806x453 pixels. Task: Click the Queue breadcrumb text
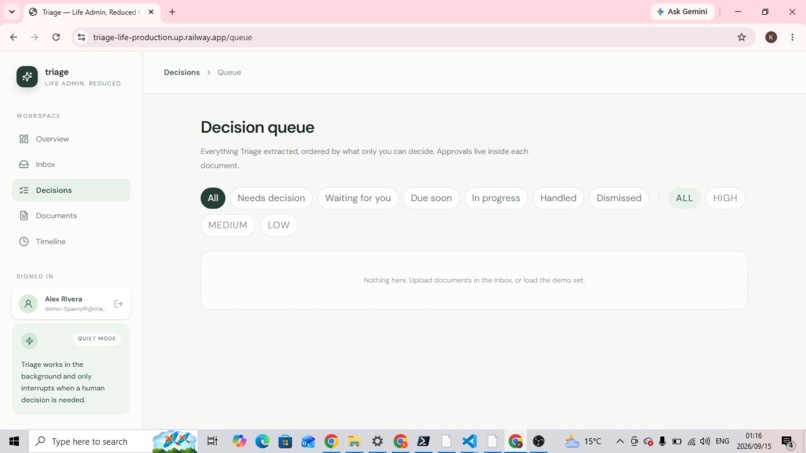pos(229,73)
